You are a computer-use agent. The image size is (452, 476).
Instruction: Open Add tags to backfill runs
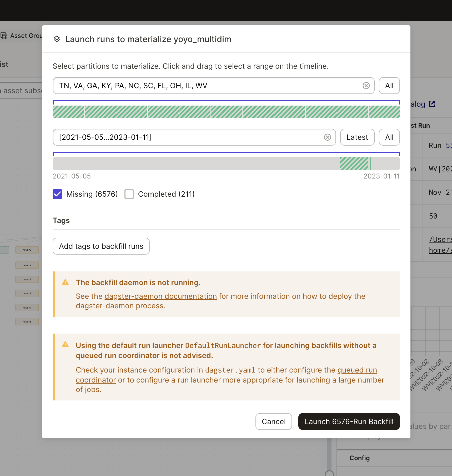click(x=101, y=246)
